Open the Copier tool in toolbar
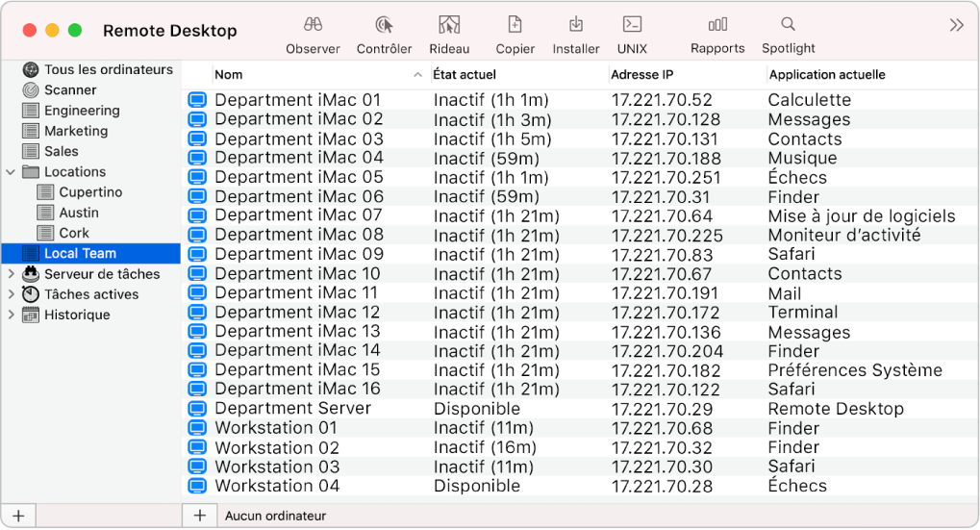 [515, 25]
